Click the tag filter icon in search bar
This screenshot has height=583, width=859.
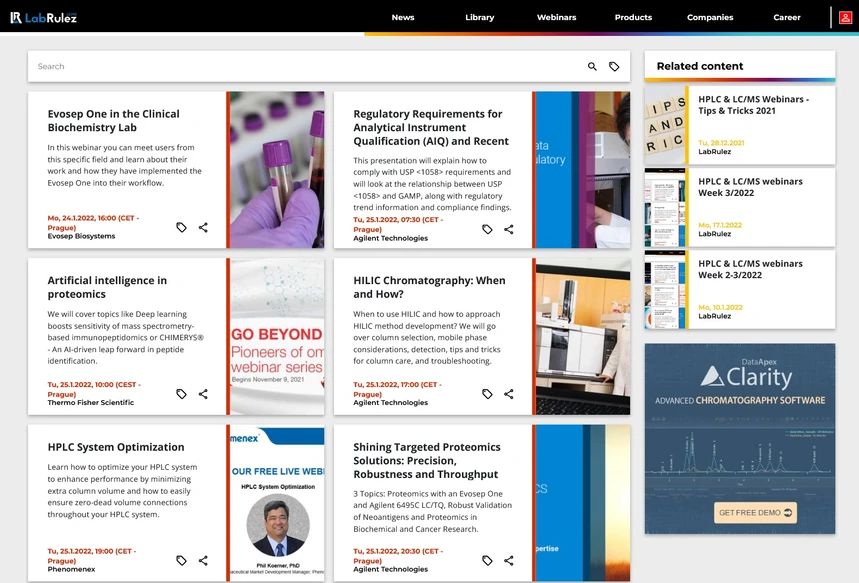pyautogui.click(x=614, y=66)
